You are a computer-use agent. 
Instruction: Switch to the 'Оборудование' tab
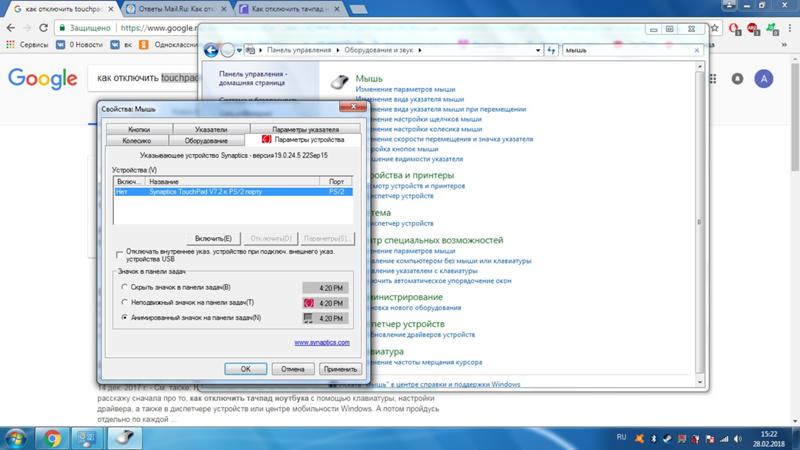pos(206,141)
